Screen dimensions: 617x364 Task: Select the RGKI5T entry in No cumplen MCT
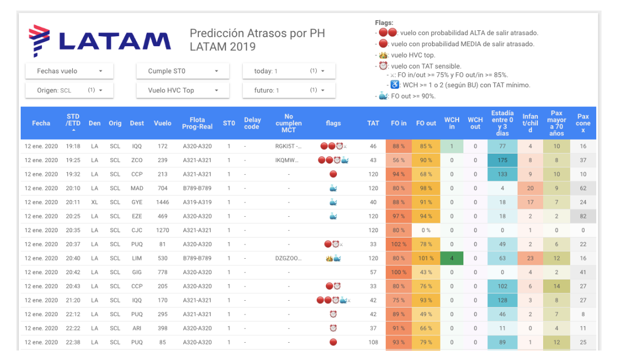289,146
